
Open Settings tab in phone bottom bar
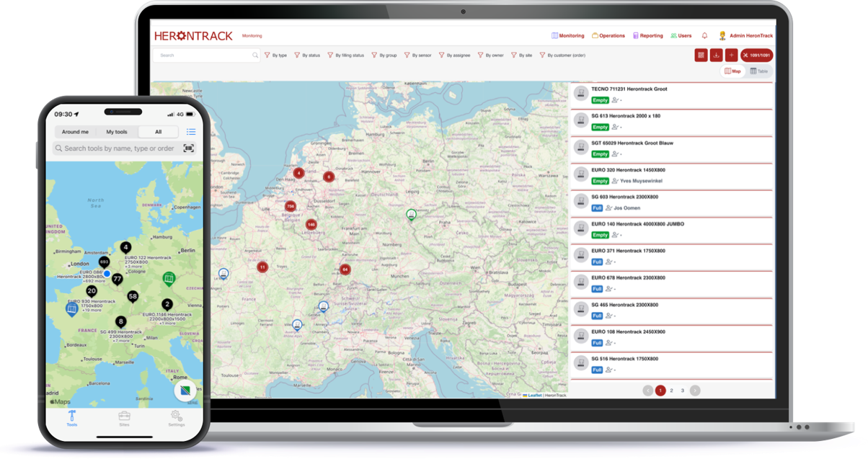(176, 419)
